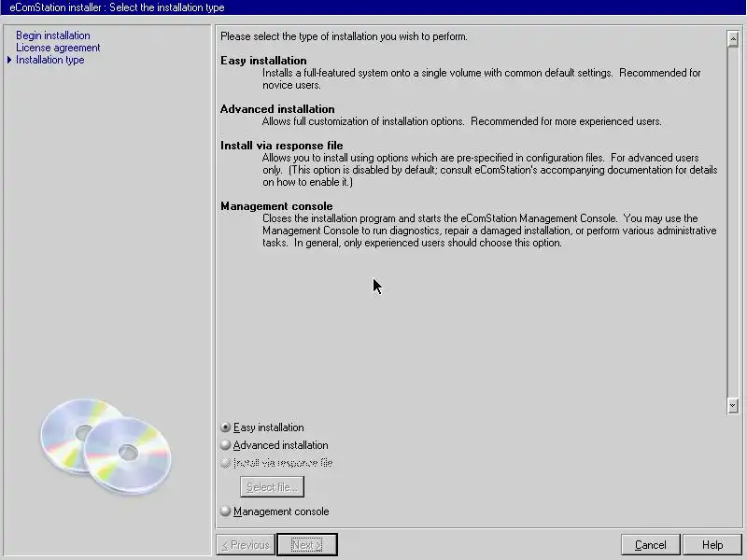Open the Begin installation step in sidebar
The width and height of the screenshot is (747, 560).
coord(53,35)
